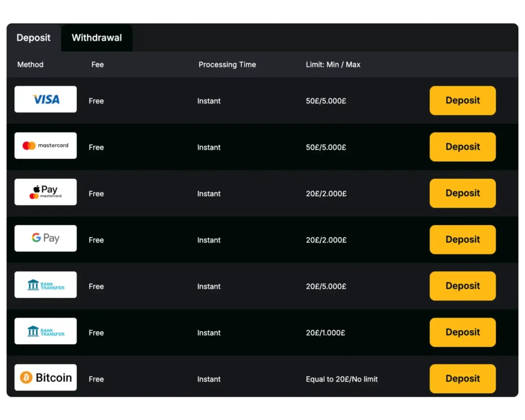Select the Google Pay icon
The width and height of the screenshot is (525, 420).
click(x=45, y=238)
